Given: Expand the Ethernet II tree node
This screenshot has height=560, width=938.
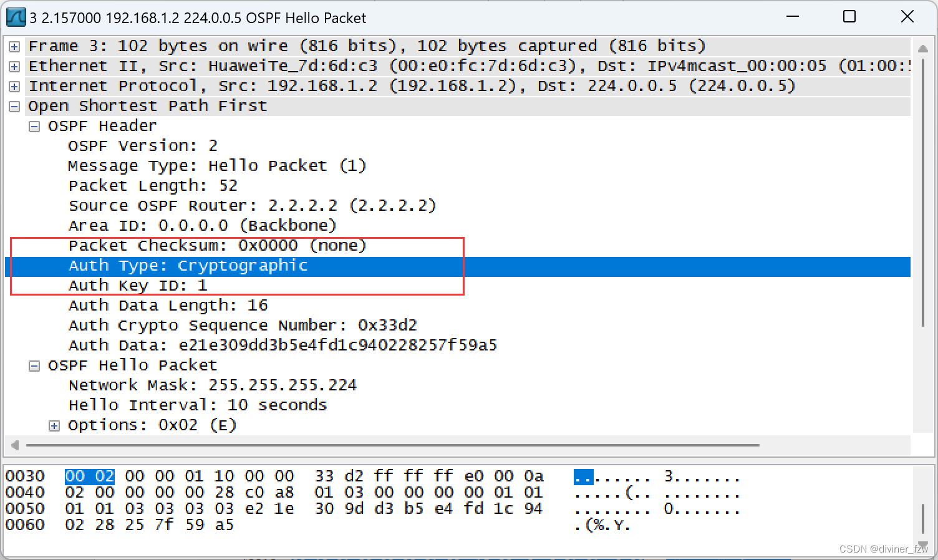Looking at the screenshot, I should pyautogui.click(x=14, y=66).
